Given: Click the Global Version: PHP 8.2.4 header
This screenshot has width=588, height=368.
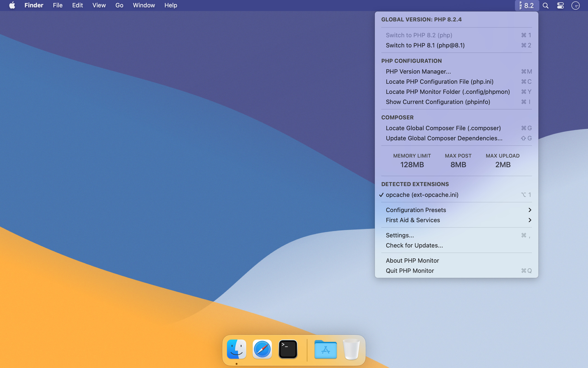Looking at the screenshot, I should coord(421,20).
